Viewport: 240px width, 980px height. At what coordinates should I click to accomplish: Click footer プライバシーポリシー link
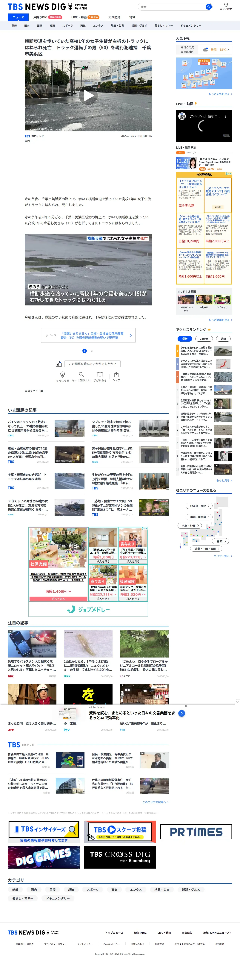click(x=55, y=944)
